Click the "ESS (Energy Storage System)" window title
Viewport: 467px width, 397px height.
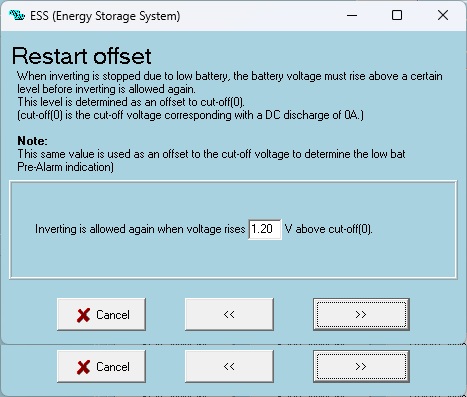(x=105, y=16)
